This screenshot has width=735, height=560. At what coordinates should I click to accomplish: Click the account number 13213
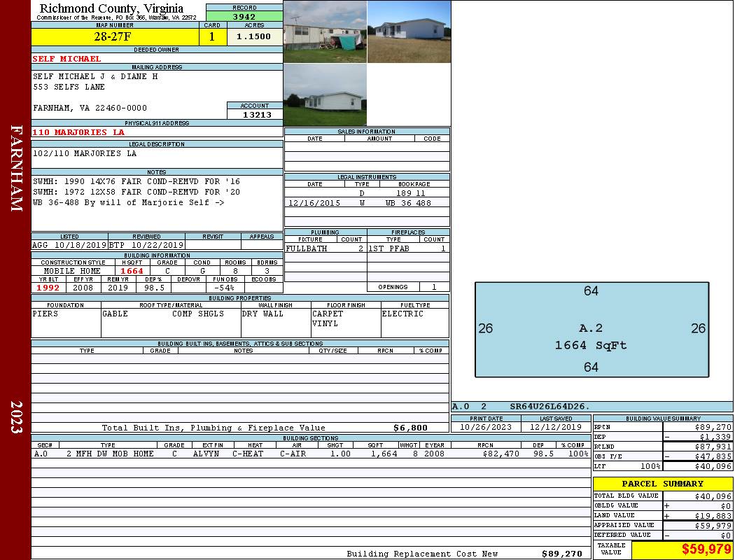[255, 115]
